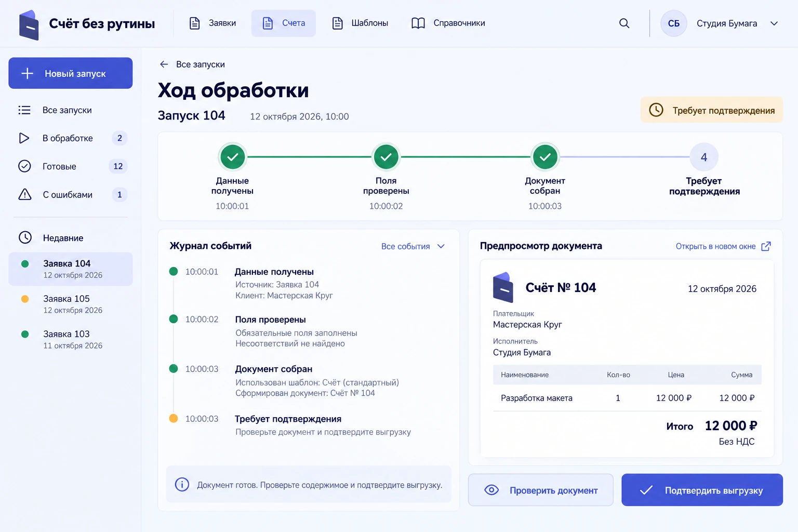This screenshot has height=532, width=798.
Task: Click the Разработка макета row name
Action: (537, 398)
